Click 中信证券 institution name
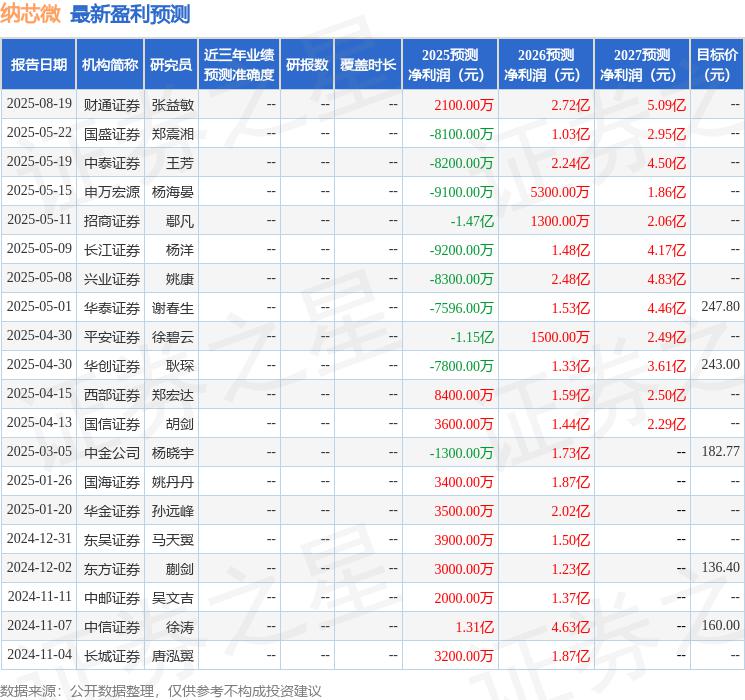 (x=112, y=627)
